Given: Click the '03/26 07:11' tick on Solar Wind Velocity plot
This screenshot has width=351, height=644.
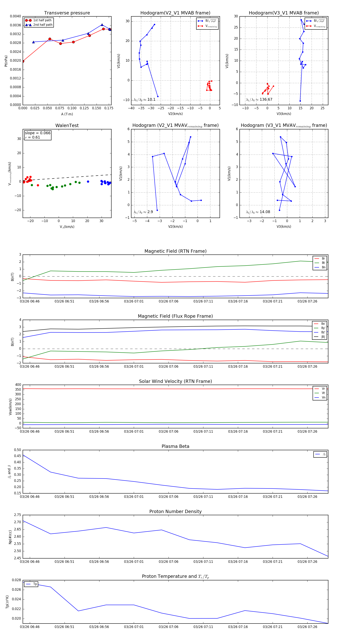Looking at the screenshot, I should (x=203, y=431).
